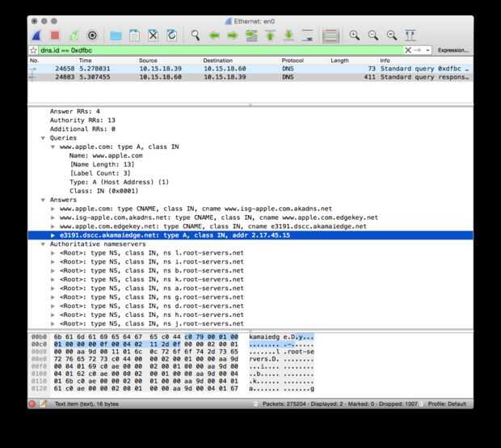Select the Name: www.apple.com field

tap(250, 156)
